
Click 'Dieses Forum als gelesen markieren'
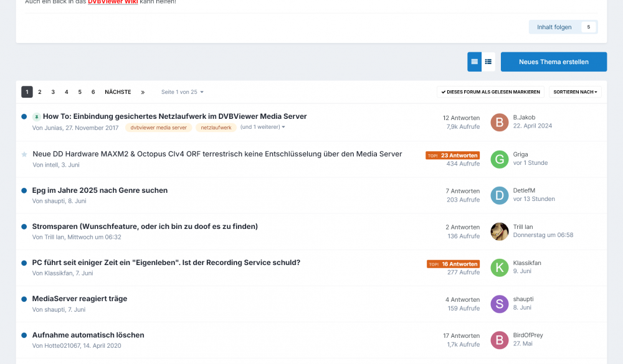pyautogui.click(x=490, y=91)
